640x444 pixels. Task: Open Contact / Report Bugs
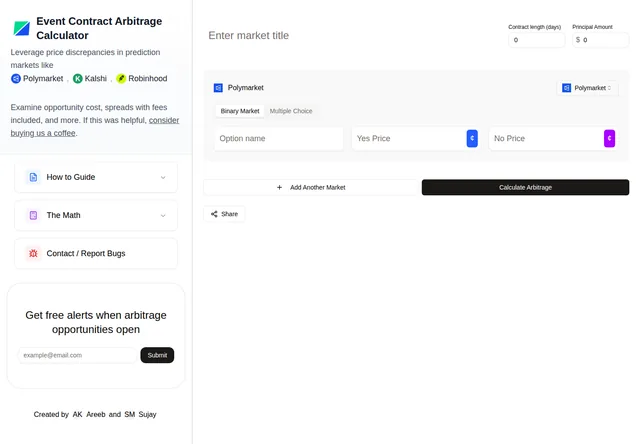click(x=96, y=253)
